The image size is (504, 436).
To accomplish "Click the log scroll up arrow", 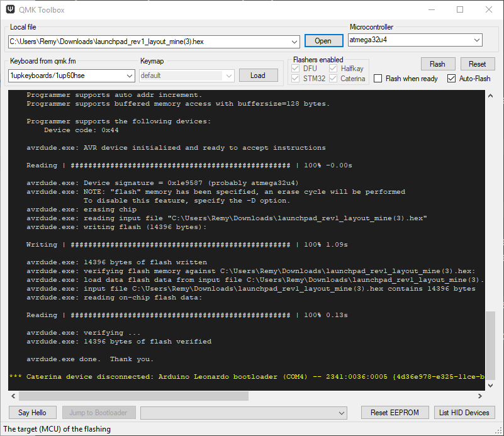I will [x=491, y=96].
